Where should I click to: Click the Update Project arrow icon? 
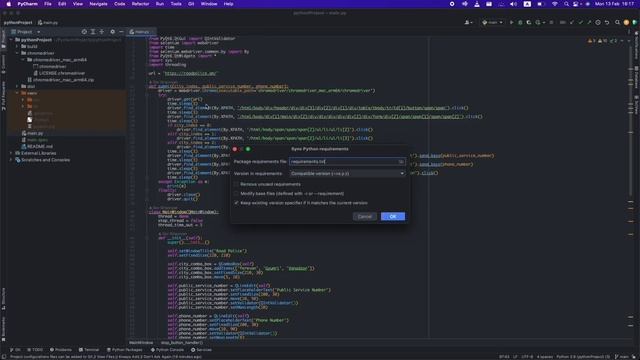pyautogui.click(x=571, y=22)
